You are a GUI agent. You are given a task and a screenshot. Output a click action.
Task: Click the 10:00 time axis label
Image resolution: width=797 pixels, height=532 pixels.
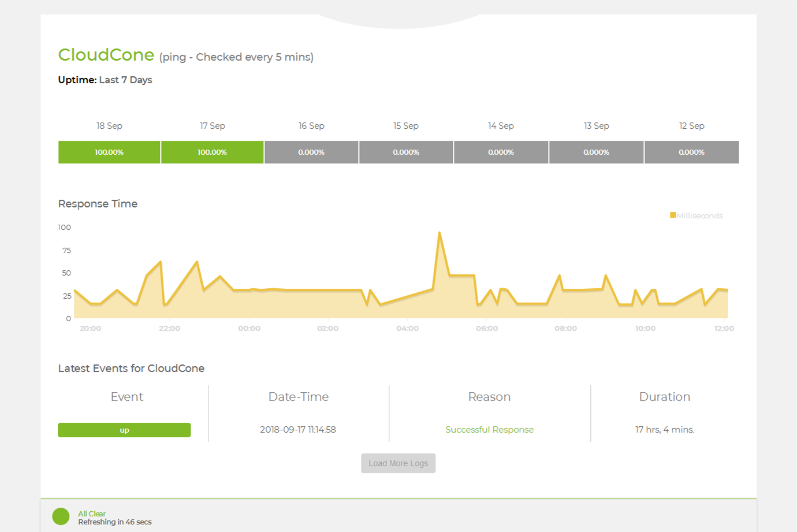coord(645,329)
